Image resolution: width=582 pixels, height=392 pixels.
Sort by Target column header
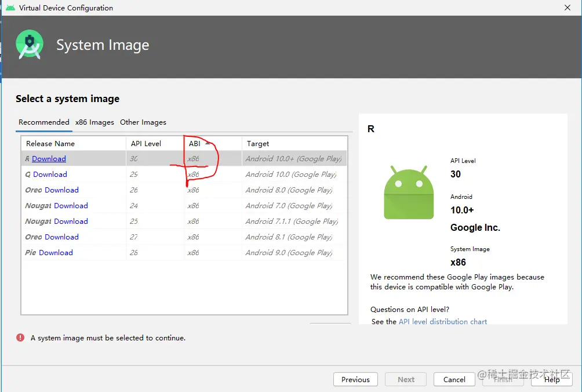coord(294,143)
